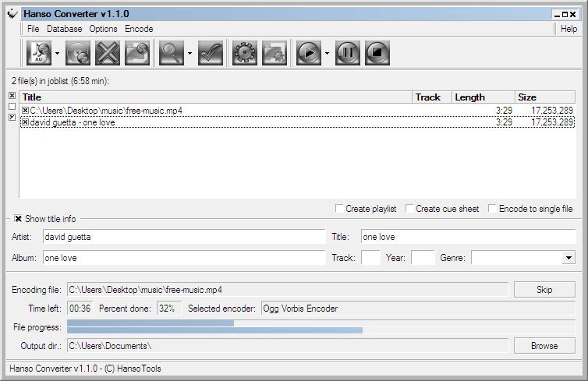The width and height of the screenshot is (588, 381).
Task: Open general settings gear icon
Action: tap(245, 53)
